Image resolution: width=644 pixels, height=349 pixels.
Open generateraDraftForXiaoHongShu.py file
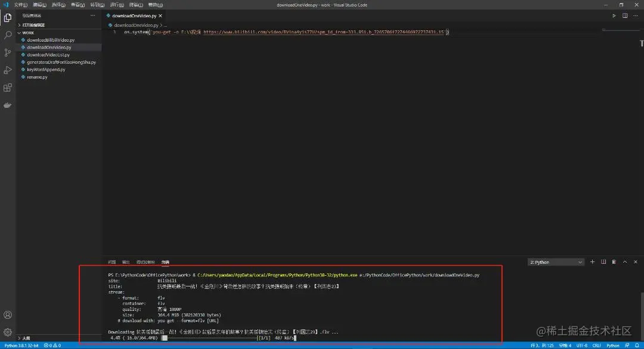(61, 63)
